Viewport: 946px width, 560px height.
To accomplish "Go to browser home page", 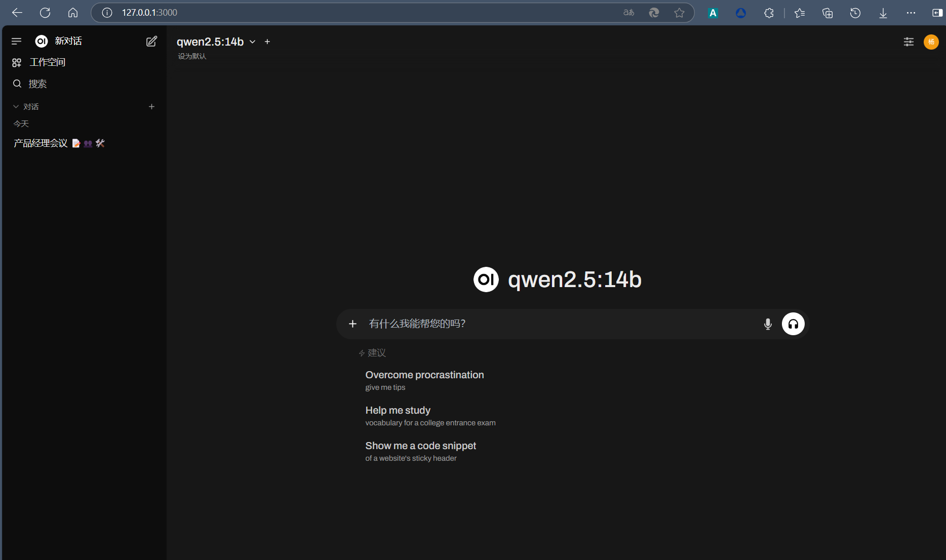I will coord(73,13).
